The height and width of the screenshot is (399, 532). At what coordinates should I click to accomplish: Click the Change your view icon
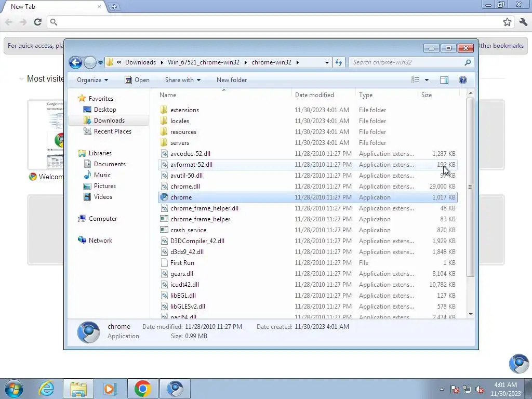pyautogui.click(x=415, y=80)
